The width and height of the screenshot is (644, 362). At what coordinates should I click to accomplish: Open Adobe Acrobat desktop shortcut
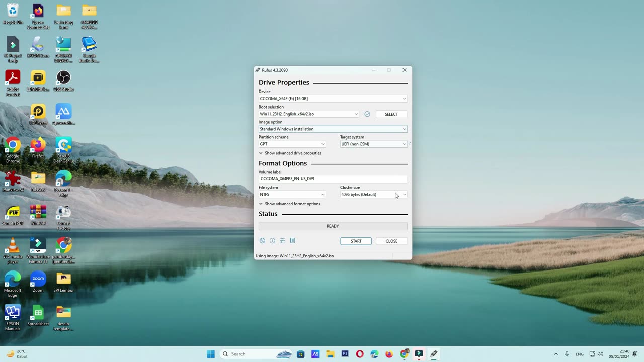pyautogui.click(x=13, y=83)
